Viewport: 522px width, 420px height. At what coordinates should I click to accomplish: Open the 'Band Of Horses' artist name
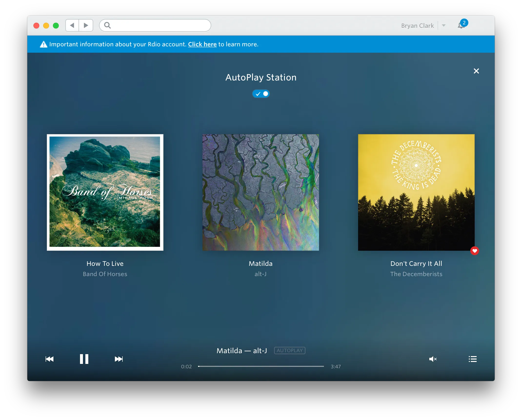point(105,274)
